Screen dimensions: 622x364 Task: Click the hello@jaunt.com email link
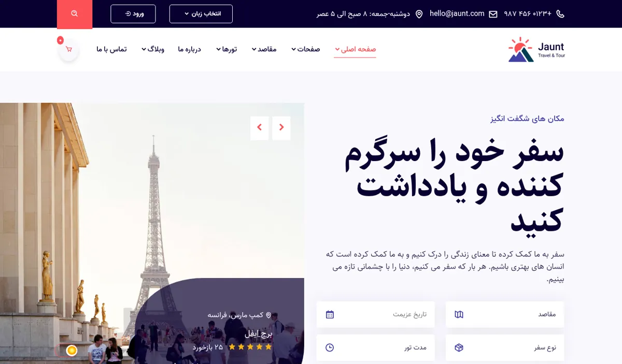point(457,14)
